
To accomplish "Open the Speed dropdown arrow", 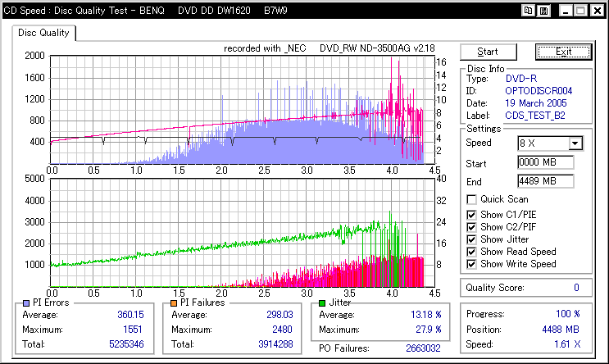I will coord(575,143).
